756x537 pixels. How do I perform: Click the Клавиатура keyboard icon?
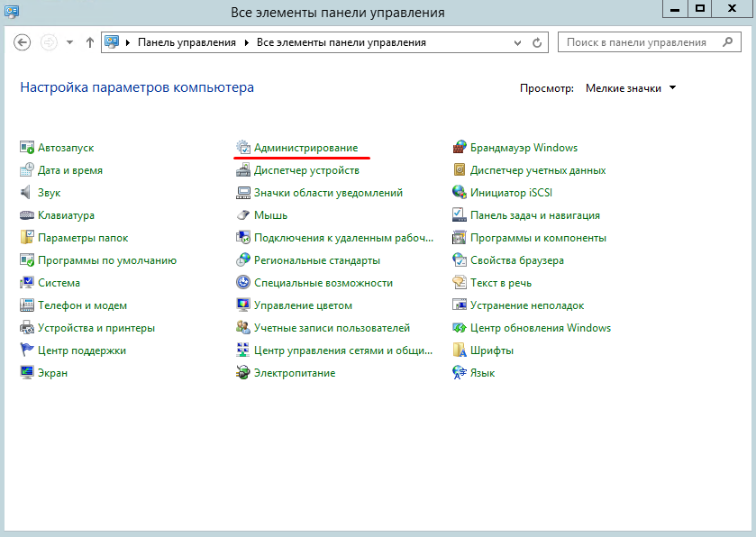coord(26,215)
